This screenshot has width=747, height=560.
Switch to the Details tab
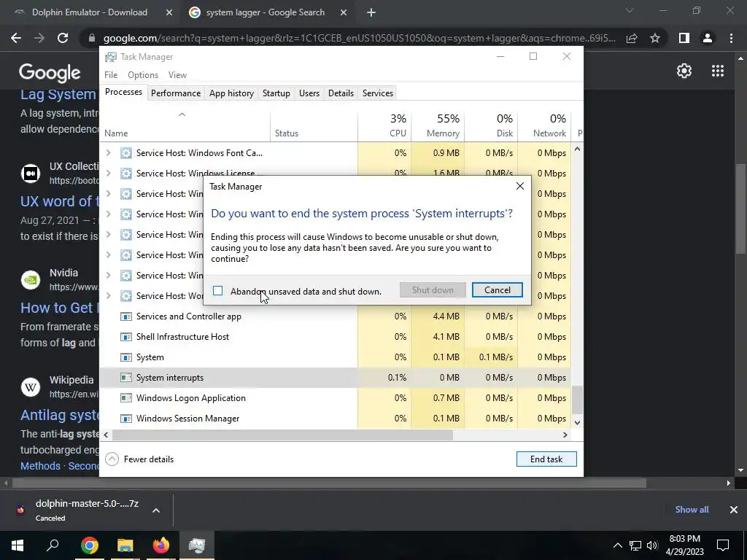pos(341,93)
